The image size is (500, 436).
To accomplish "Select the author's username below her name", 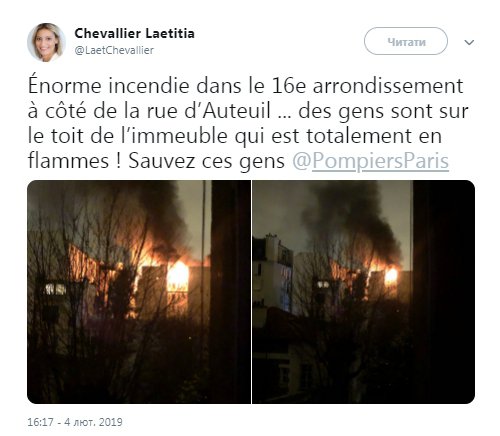I will click(x=114, y=50).
